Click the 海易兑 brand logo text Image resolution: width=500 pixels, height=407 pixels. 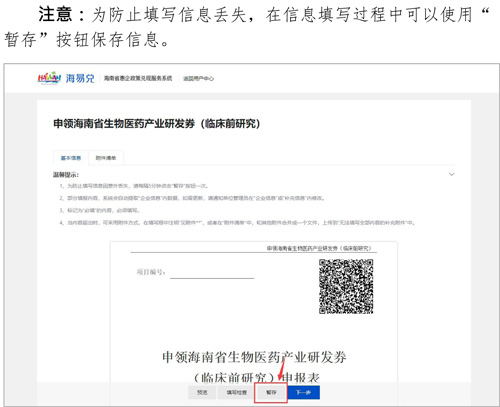pos(80,78)
